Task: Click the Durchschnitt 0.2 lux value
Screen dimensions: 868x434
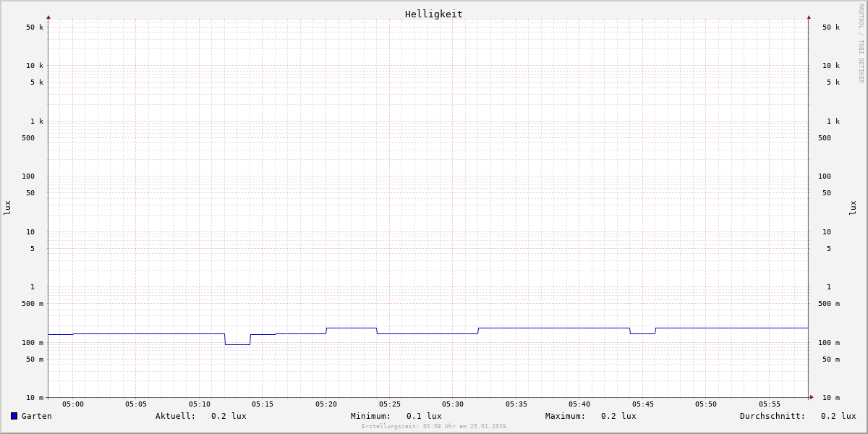Action: tap(838, 416)
